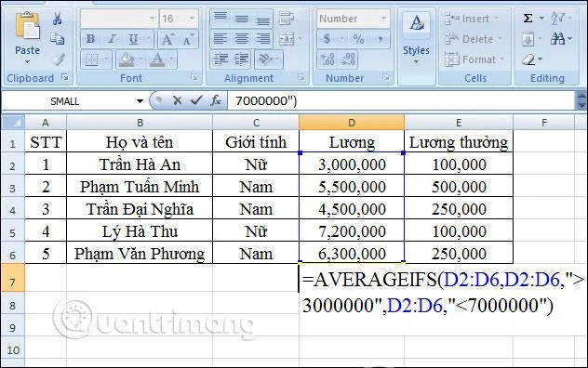Select column D header
This screenshot has width=588, height=368.
click(x=352, y=123)
